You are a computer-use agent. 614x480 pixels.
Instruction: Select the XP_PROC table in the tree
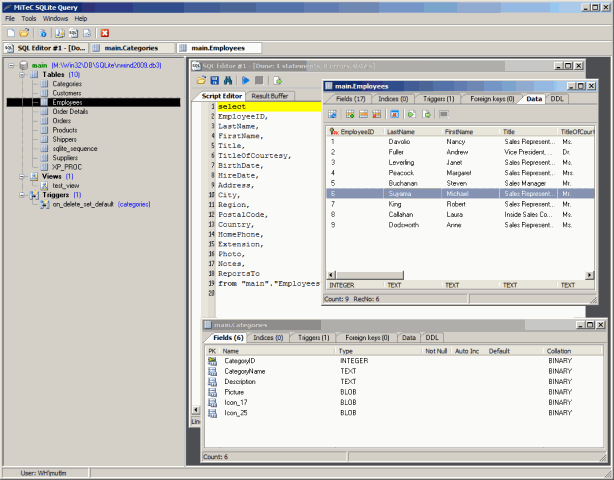pyautogui.click(x=67, y=167)
